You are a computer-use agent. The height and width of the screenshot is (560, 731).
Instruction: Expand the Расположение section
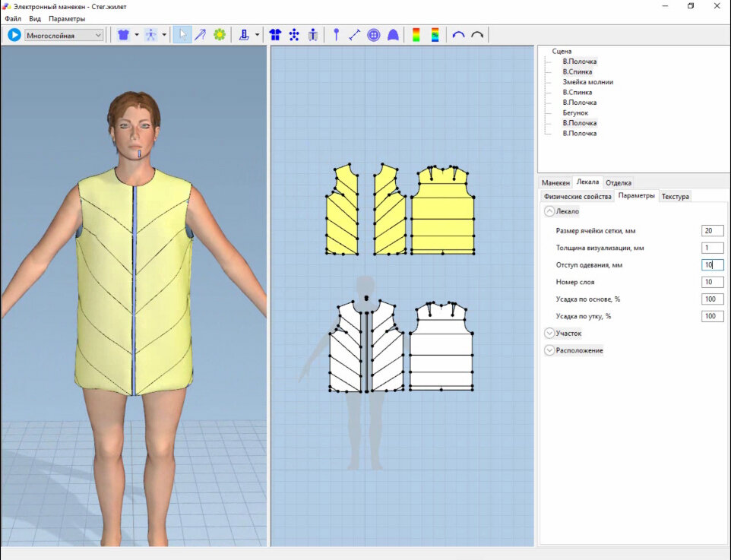549,350
